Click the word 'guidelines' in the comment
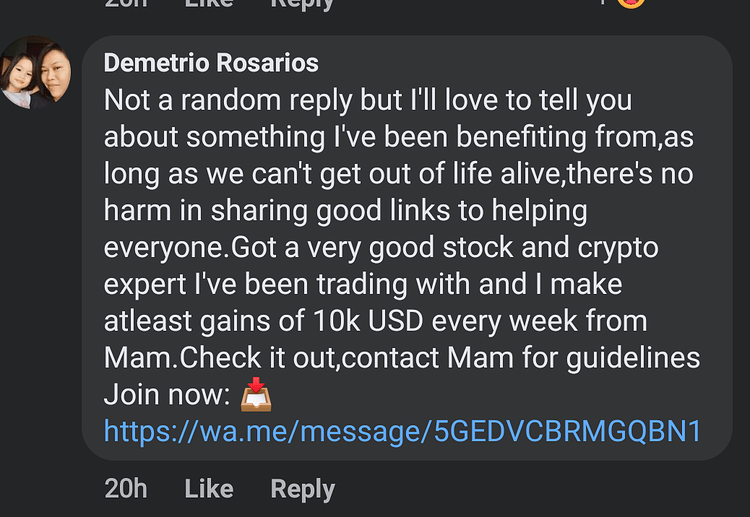The width and height of the screenshot is (750, 517). pos(633,358)
